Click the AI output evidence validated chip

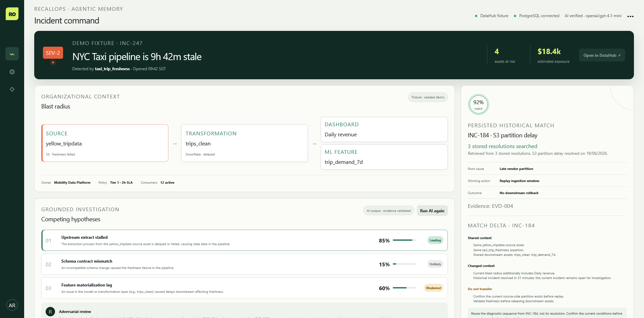389,211
